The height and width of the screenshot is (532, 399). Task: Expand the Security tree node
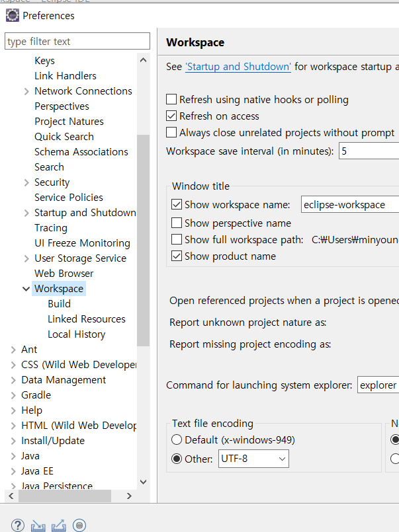point(26,182)
